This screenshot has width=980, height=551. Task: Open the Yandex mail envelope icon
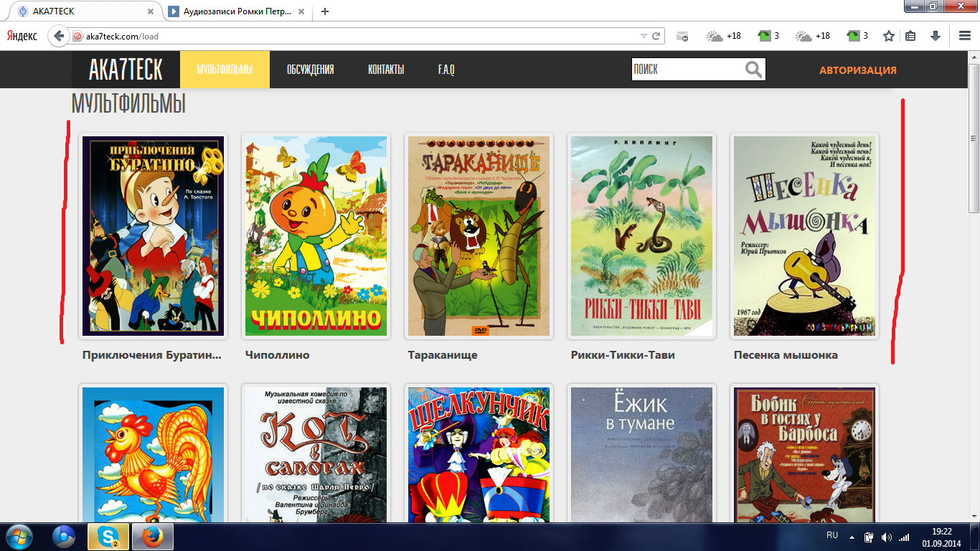coord(682,36)
